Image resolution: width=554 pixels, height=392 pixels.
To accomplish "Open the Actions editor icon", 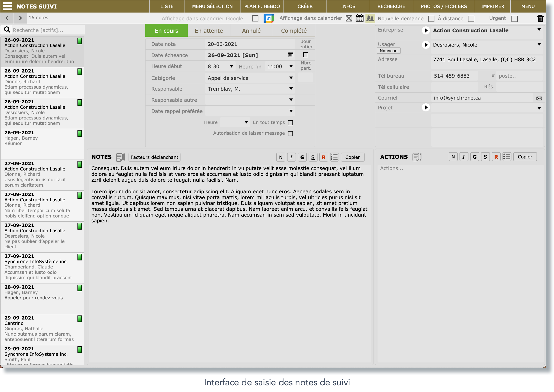I will [417, 157].
